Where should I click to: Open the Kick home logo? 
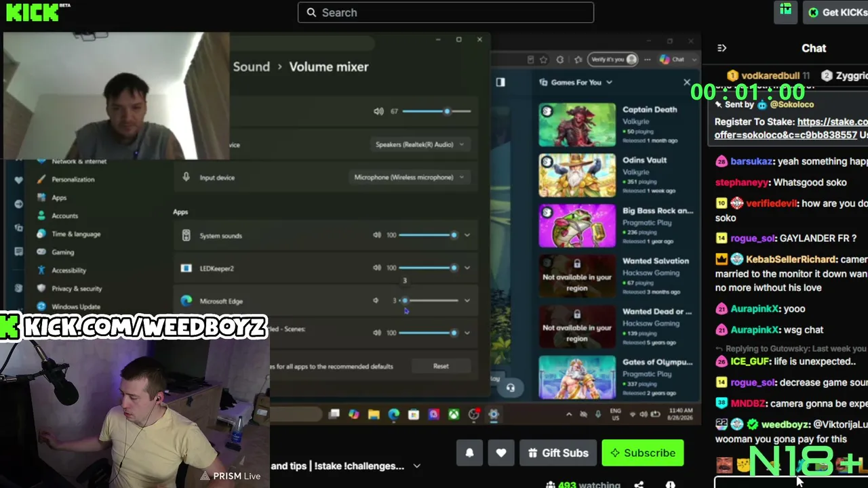33,12
